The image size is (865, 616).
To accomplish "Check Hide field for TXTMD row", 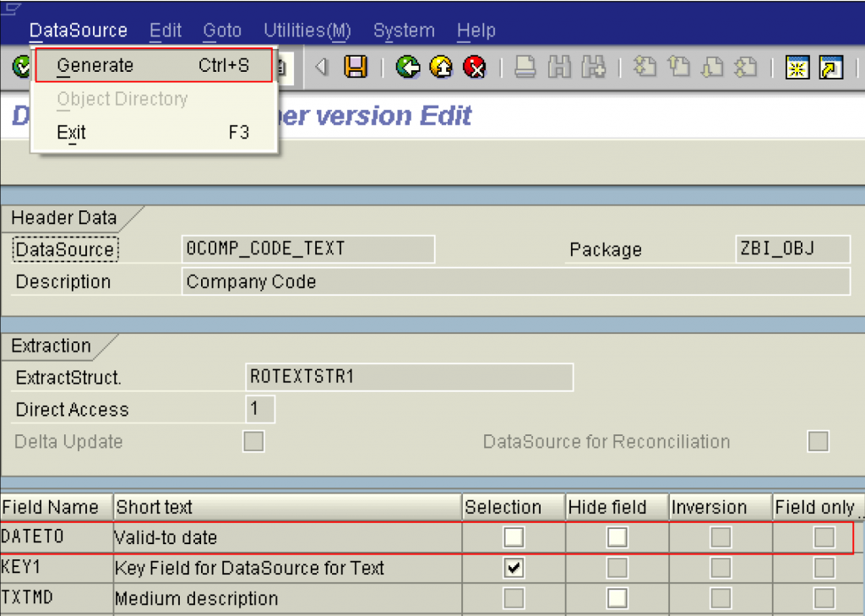I will (x=617, y=597).
